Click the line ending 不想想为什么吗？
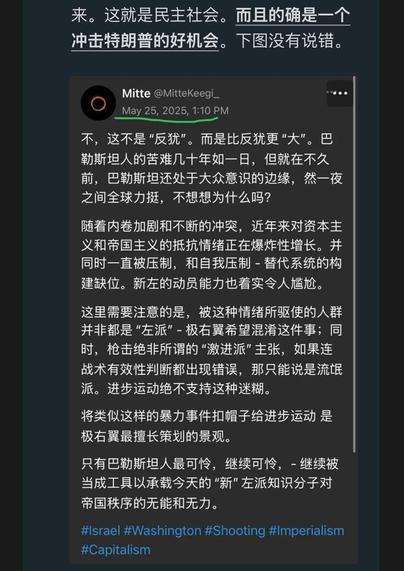The width and height of the screenshot is (404, 571). click(176, 198)
